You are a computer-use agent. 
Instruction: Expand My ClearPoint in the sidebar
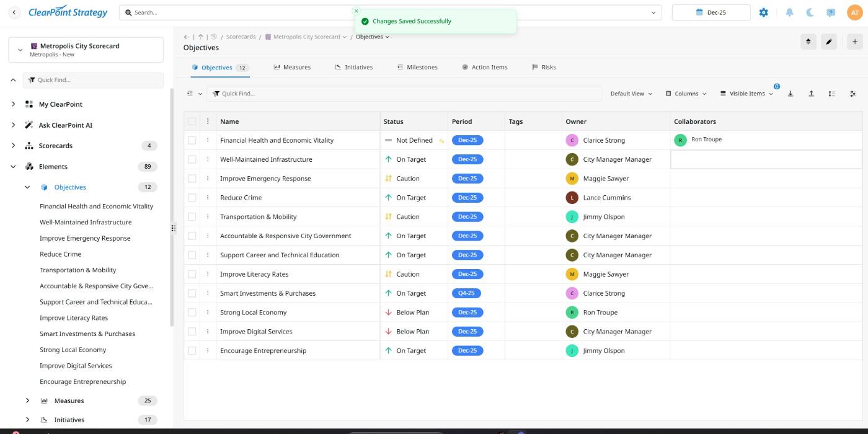(14, 104)
